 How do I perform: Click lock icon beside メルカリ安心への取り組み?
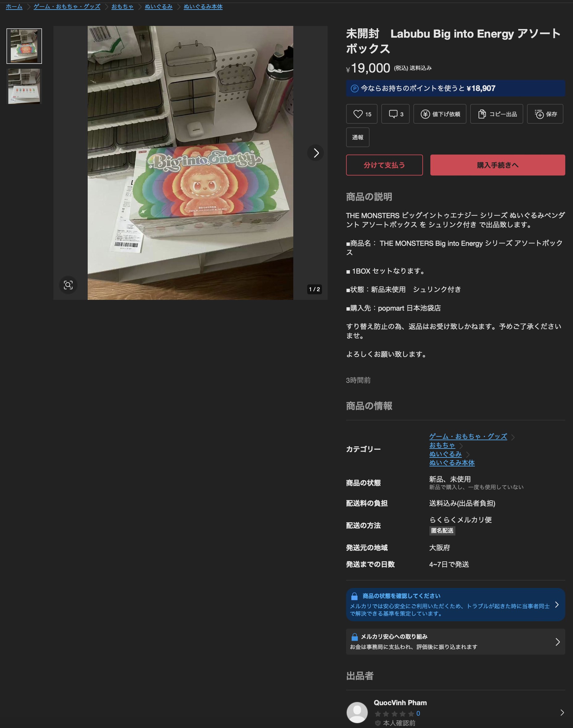[354, 637]
